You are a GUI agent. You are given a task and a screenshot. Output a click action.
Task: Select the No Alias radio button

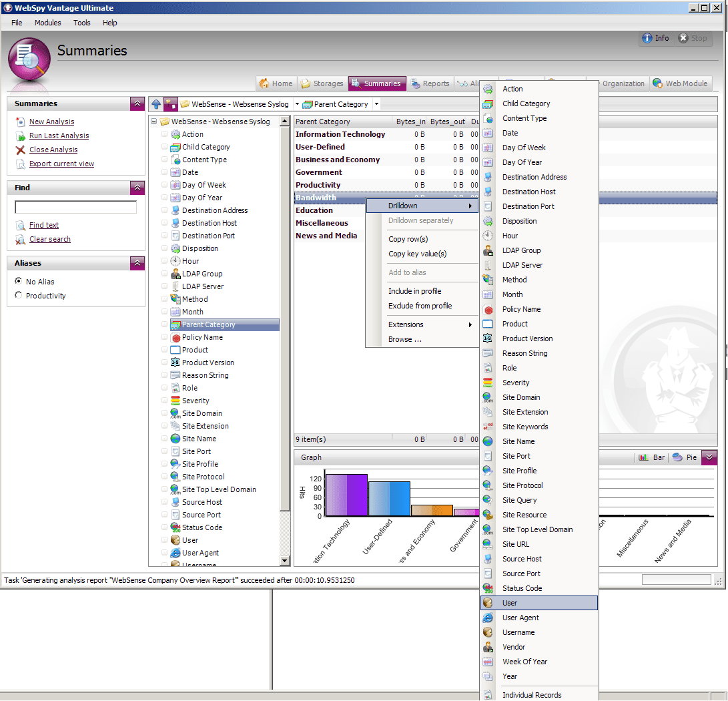pyautogui.click(x=19, y=281)
